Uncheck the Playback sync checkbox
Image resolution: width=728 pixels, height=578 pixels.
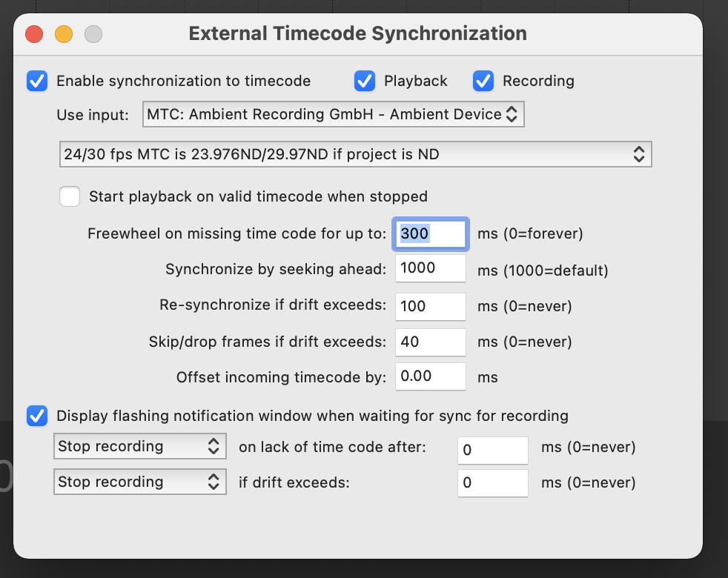pyautogui.click(x=364, y=81)
